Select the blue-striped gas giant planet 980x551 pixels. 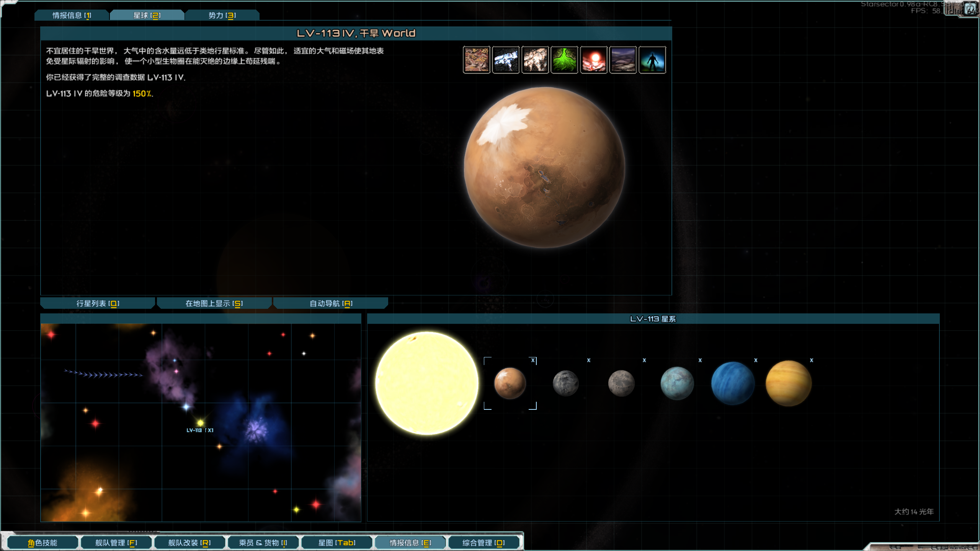point(732,383)
